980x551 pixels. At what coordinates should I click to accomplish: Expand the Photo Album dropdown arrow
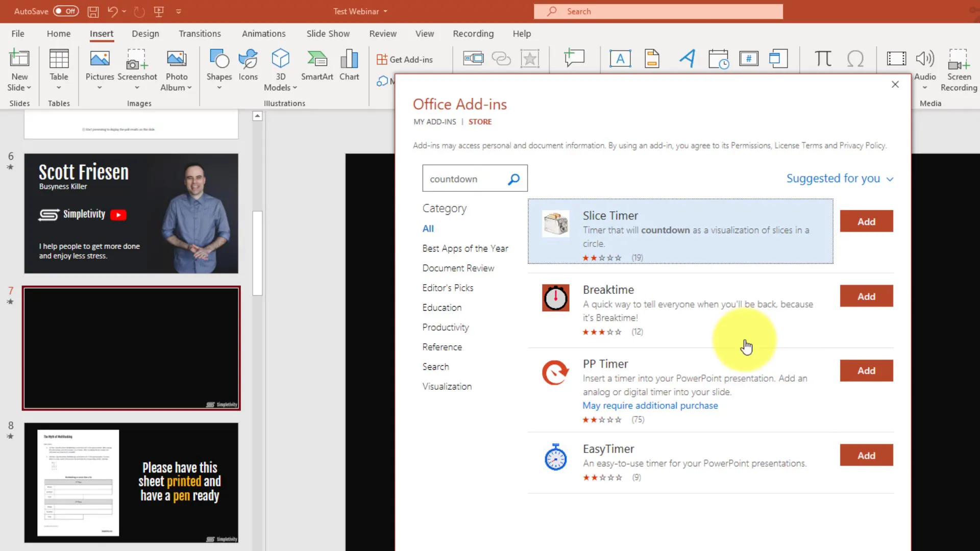pos(189,88)
